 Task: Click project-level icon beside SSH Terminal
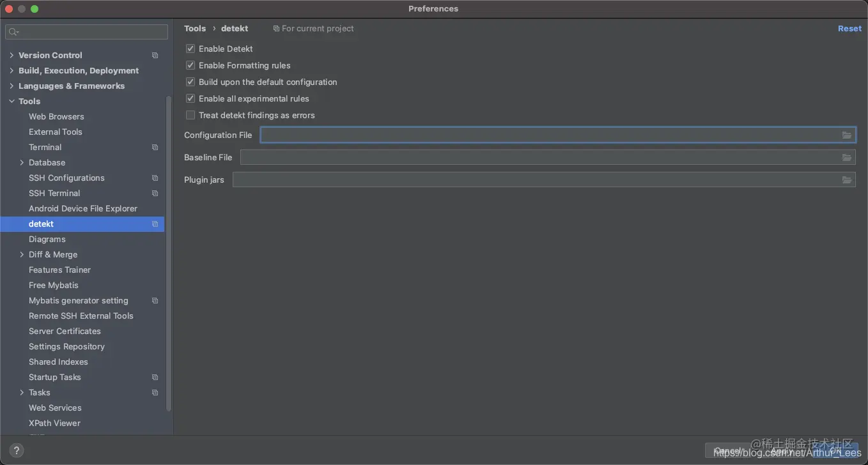pos(155,194)
